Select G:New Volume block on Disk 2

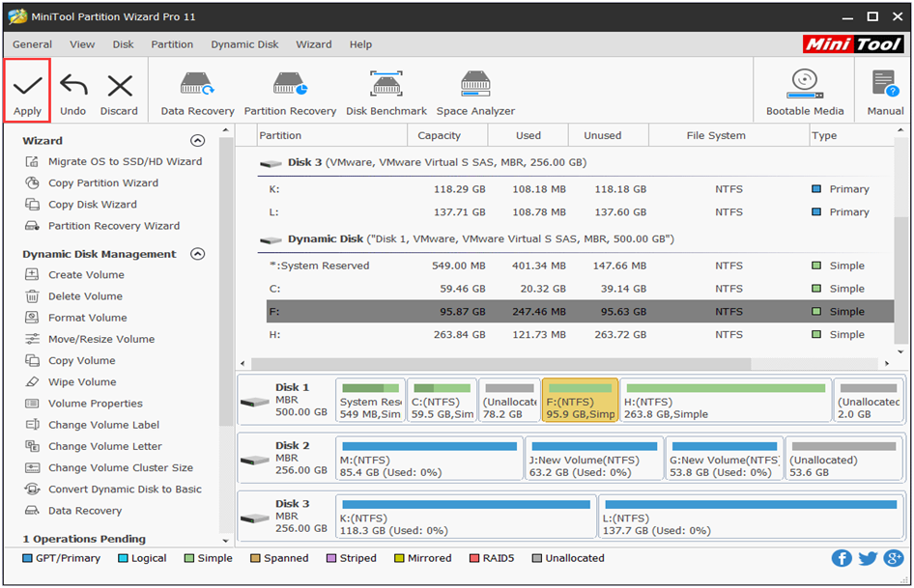click(x=725, y=458)
